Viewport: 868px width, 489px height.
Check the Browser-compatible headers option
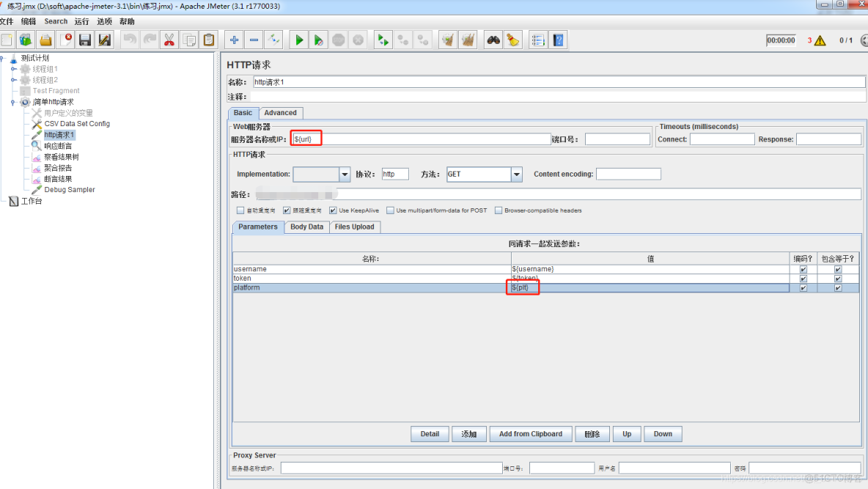point(499,210)
